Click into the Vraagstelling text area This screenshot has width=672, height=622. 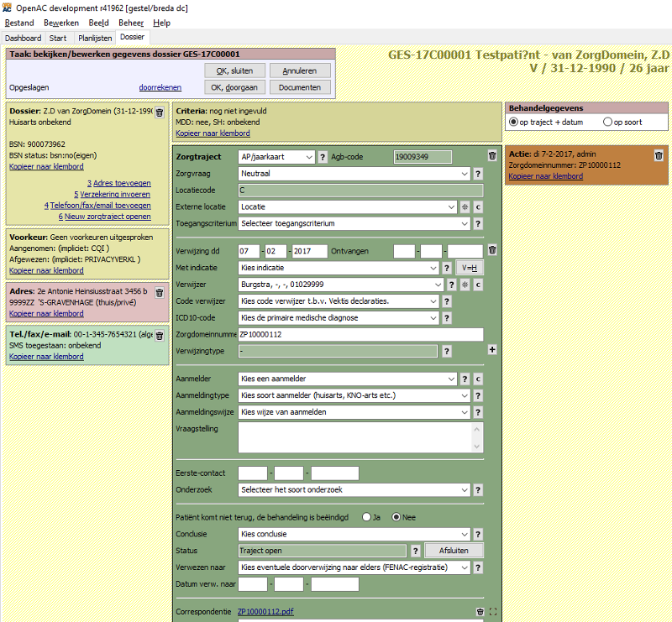click(361, 436)
